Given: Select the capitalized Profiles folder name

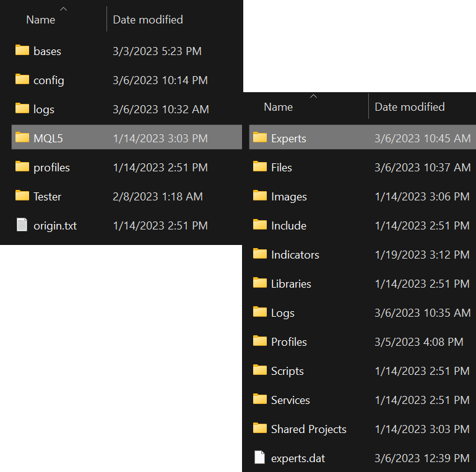Looking at the screenshot, I should pos(289,342).
